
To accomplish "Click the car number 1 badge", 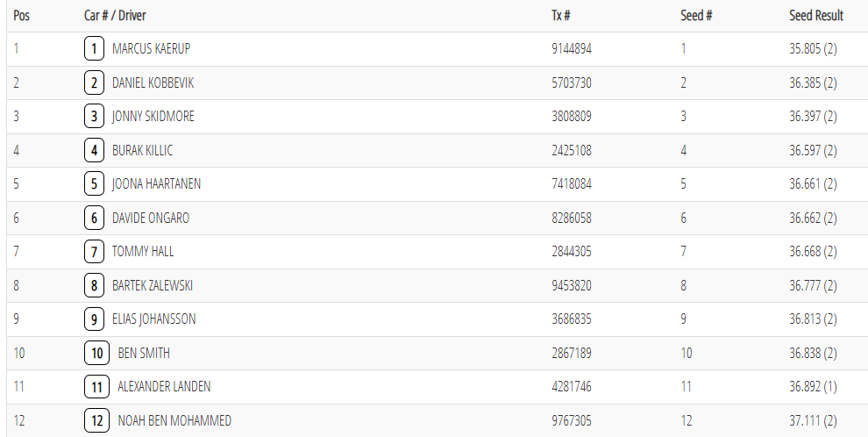I will 94,49.
